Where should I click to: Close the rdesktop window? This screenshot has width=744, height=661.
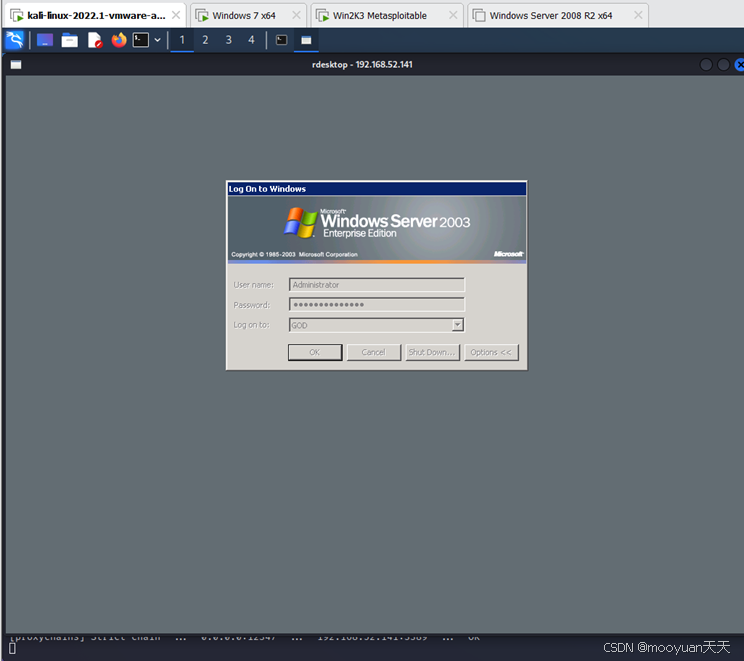739,65
